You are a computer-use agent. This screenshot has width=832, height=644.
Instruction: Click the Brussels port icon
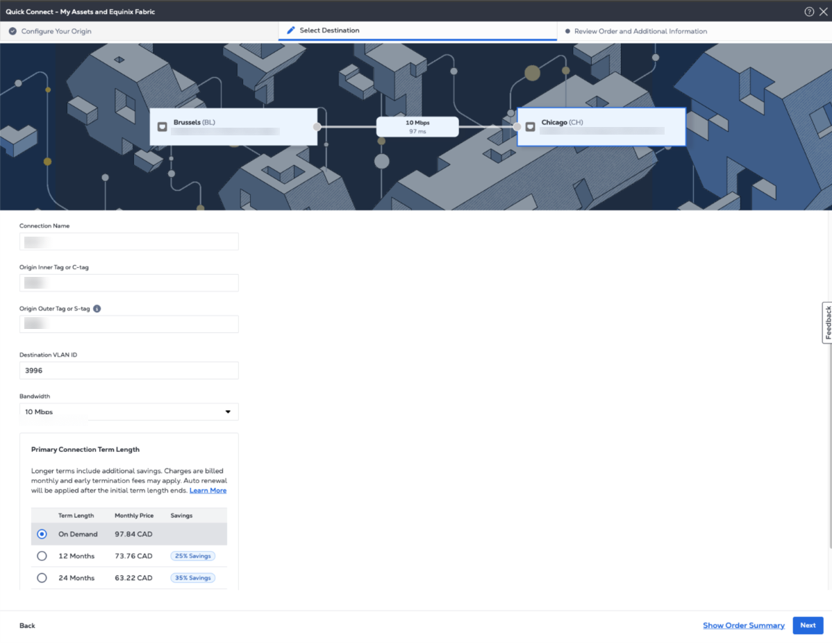pos(163,127)
